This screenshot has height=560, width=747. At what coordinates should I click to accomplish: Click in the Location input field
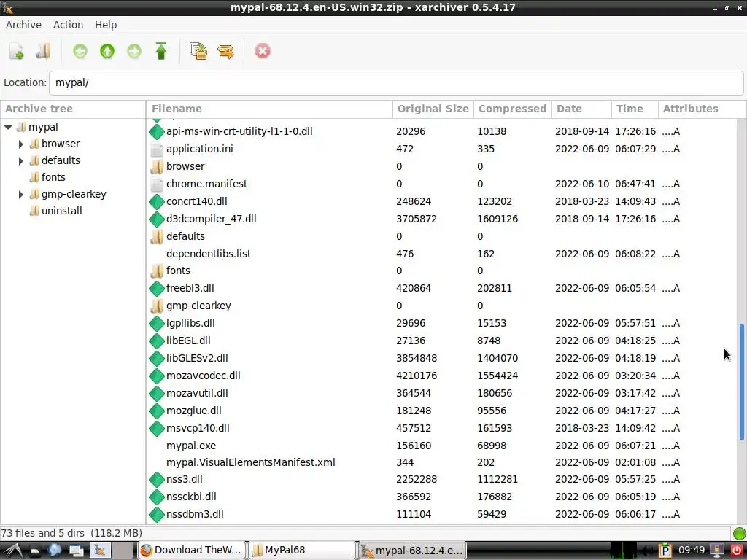396,83
